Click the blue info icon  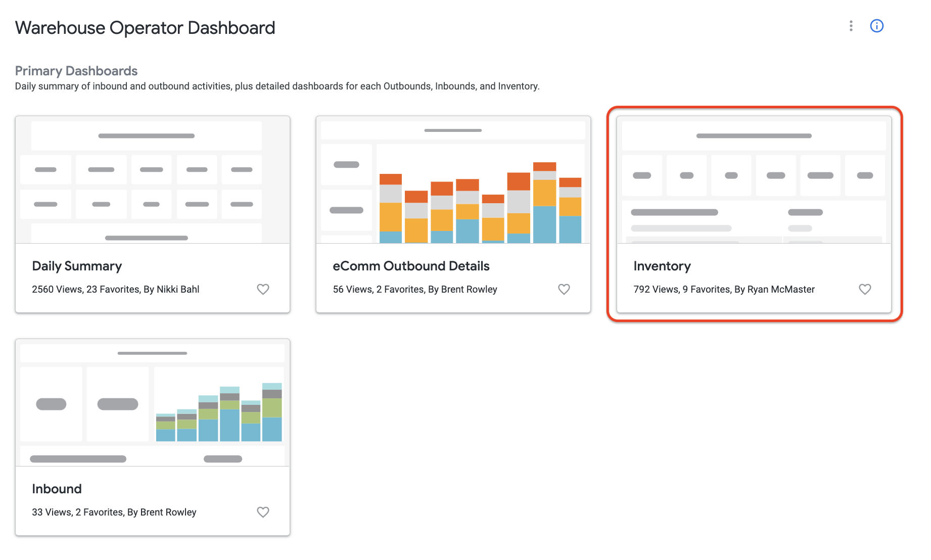point(877,26)
